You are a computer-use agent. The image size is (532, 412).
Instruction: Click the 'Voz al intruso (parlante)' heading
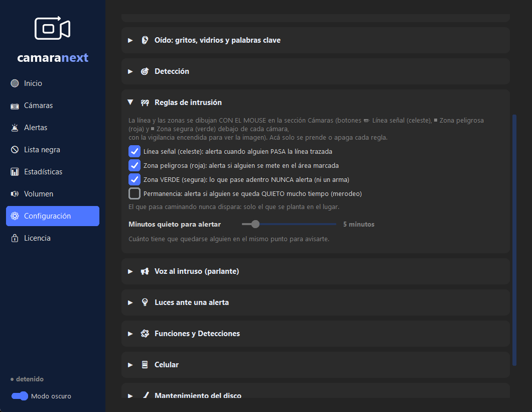tap(197, 271)
